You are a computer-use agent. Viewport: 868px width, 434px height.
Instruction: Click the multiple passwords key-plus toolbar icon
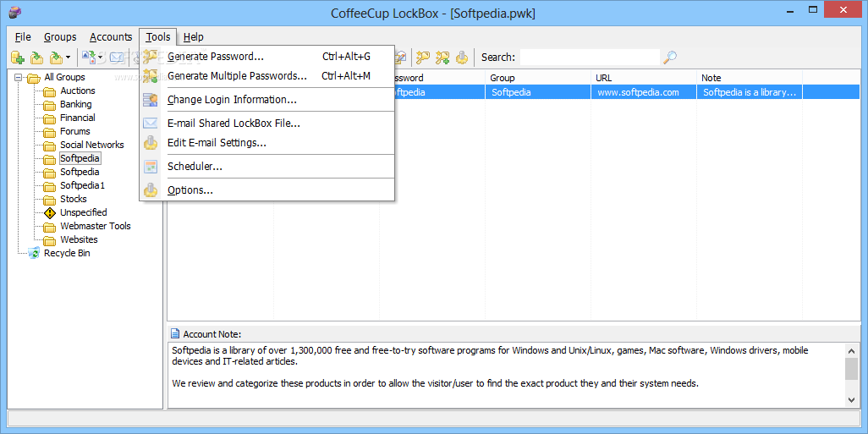pyautogui.click(x=442, y=57)
